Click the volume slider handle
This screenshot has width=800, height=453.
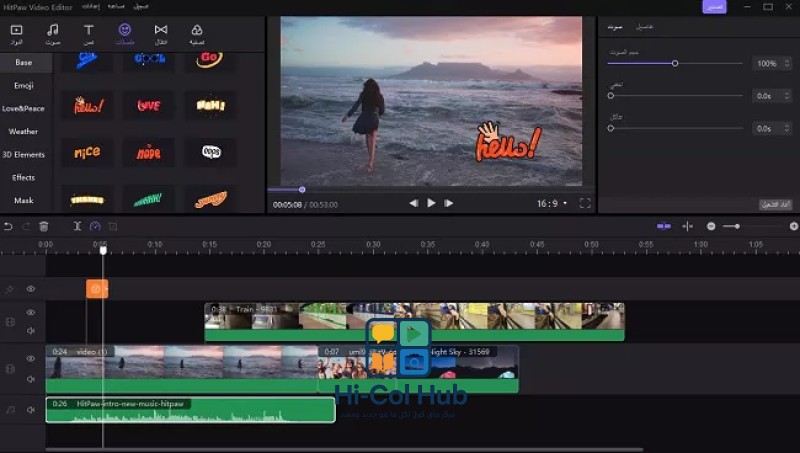point(675,63)
